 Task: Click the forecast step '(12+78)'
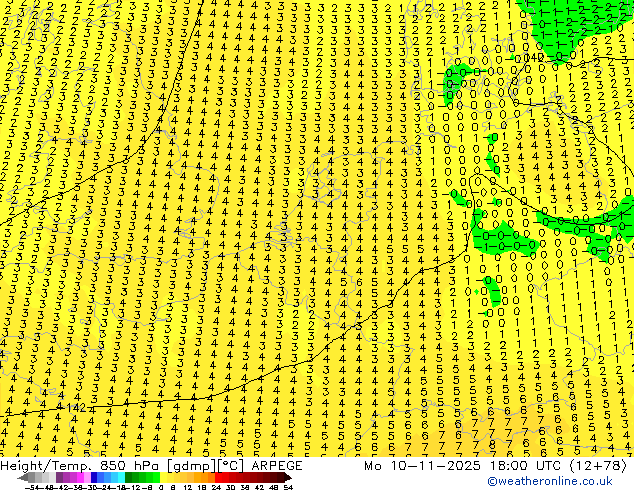pyautogui.click(x=599, y=466)
